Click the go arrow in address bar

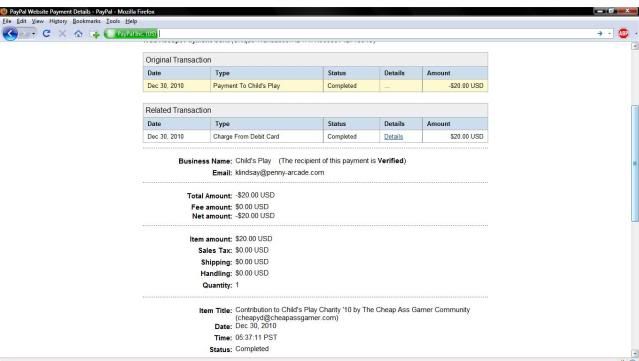pos(599,33)
